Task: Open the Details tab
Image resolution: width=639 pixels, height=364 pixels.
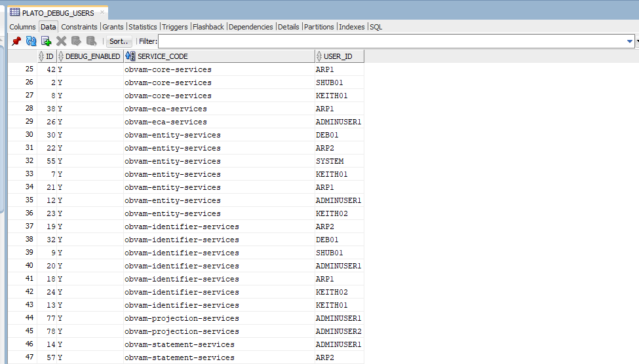Action: click(x=288, y=27)
